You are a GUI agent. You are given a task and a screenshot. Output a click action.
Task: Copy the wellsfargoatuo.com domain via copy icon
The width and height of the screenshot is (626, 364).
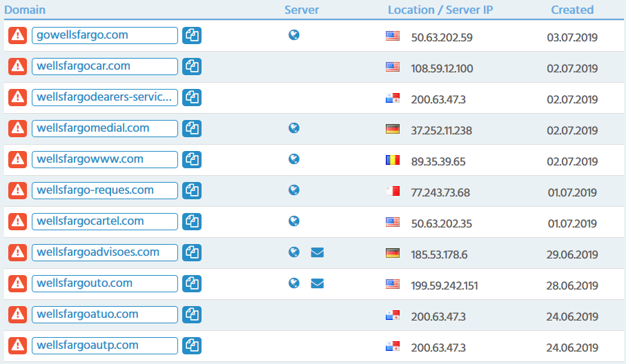click(192, 315)
